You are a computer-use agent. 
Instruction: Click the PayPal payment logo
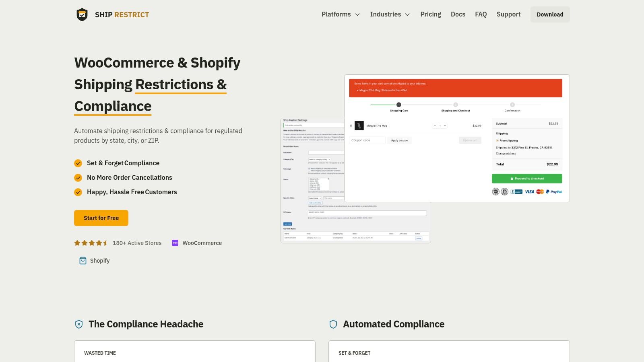tap(554, 192)
